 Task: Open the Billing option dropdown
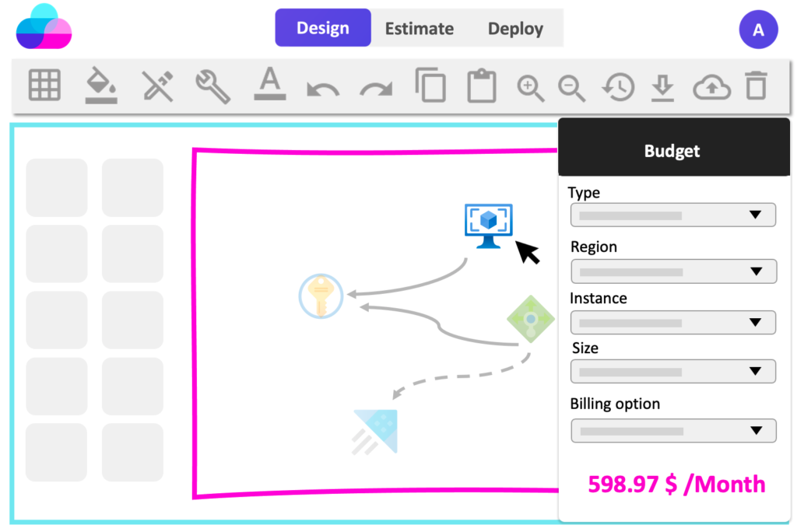click(x=673, y=431)
